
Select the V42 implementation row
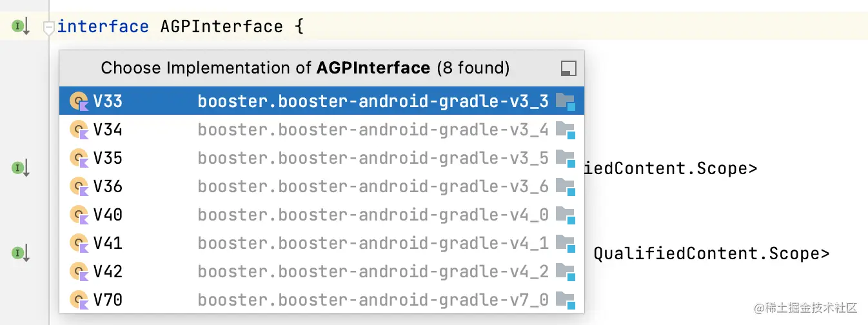click(322, 271)
